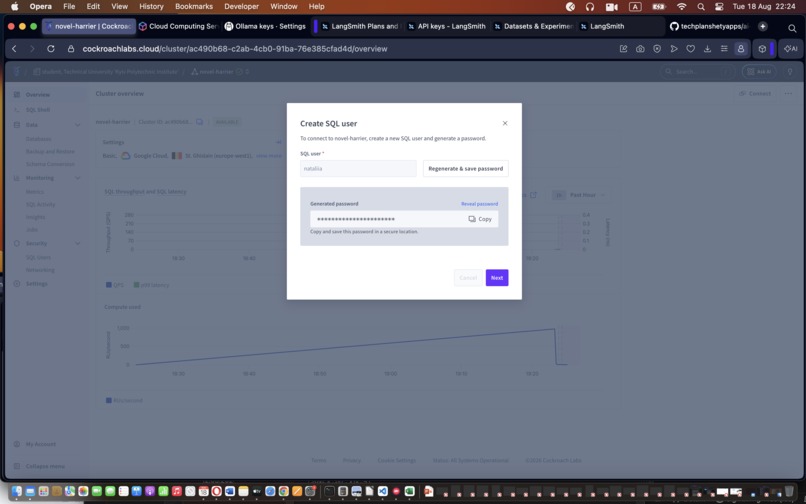Screen dimensions: 806x504
Task: Click the Connect button behind dialog
Action: (x=755, y=94)
